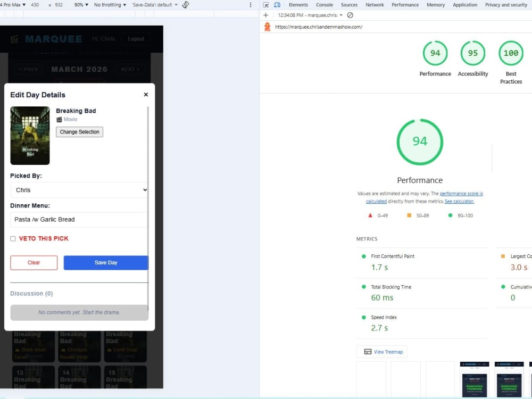Screen dimensions: 532x399
Task: Toggle the device toolbar icon
Action: click(x=277, y=5)
